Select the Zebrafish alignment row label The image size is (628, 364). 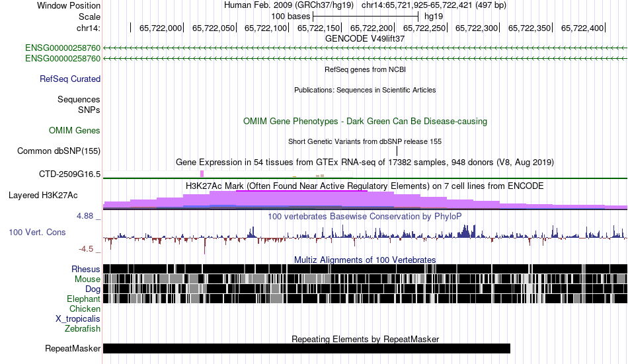[83, 329]
